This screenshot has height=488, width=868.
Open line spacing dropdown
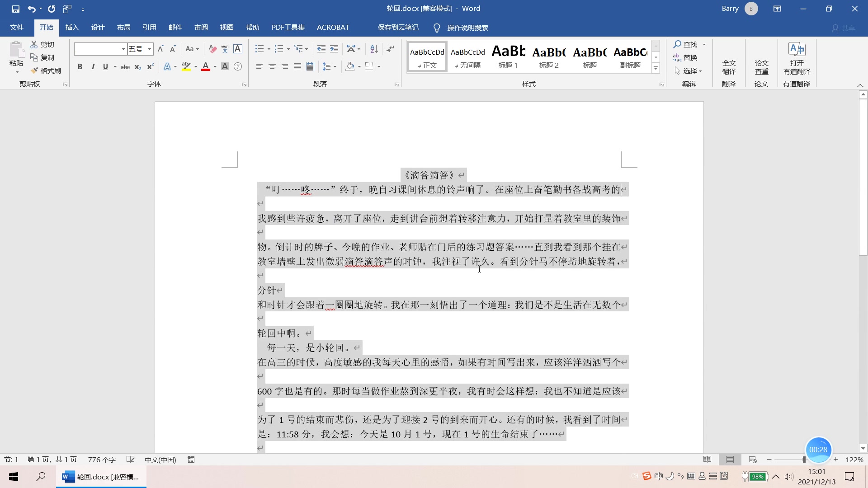point(330,67)
